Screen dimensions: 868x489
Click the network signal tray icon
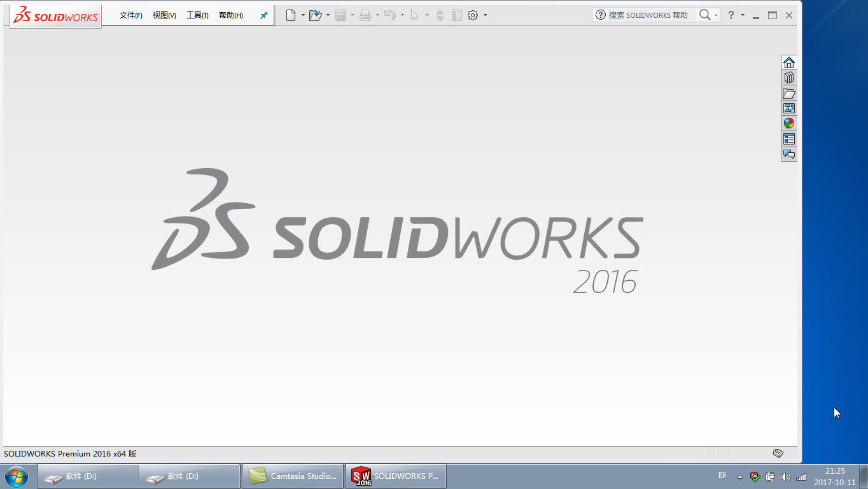point(801,476)
